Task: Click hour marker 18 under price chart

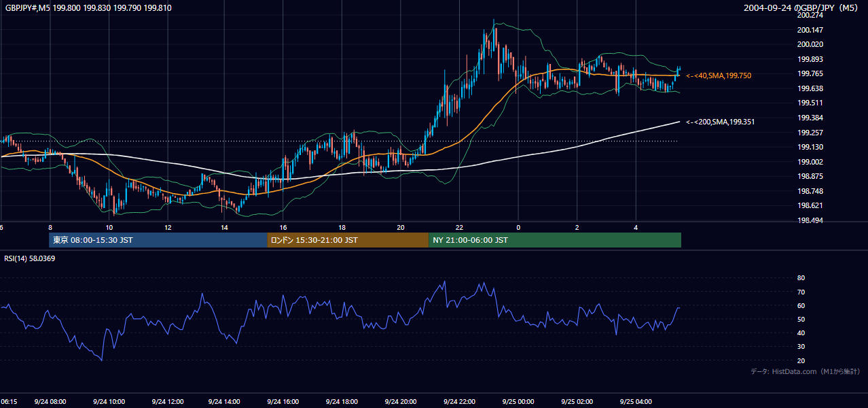Action: (x=342, y=227)
